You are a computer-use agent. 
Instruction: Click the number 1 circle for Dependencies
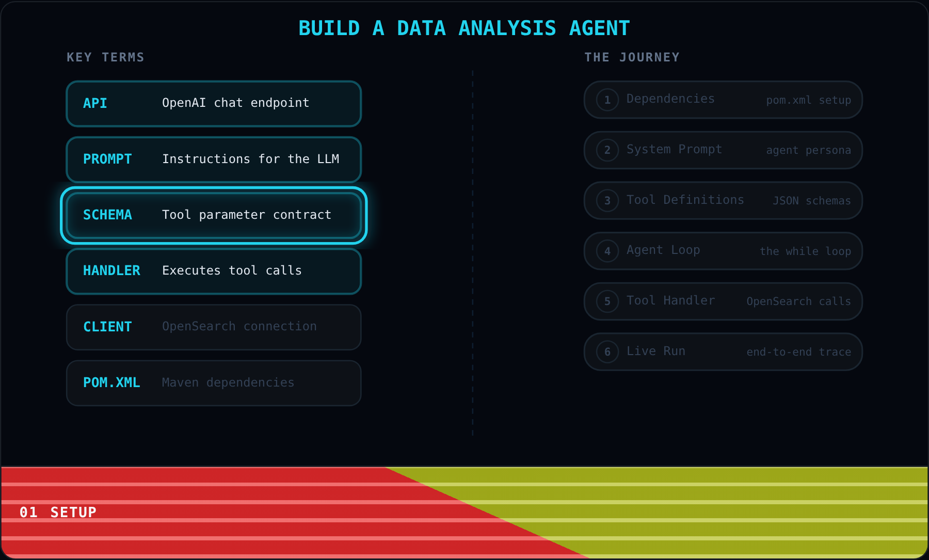607,100
